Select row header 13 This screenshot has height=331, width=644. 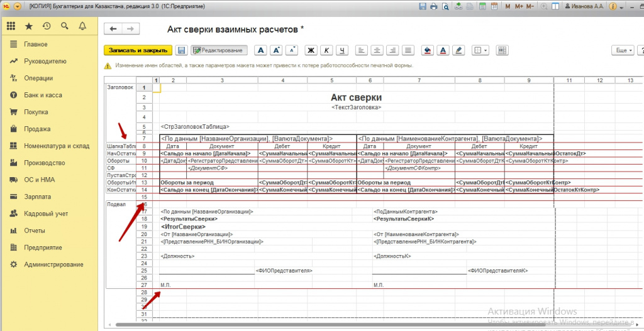(144, 183)
